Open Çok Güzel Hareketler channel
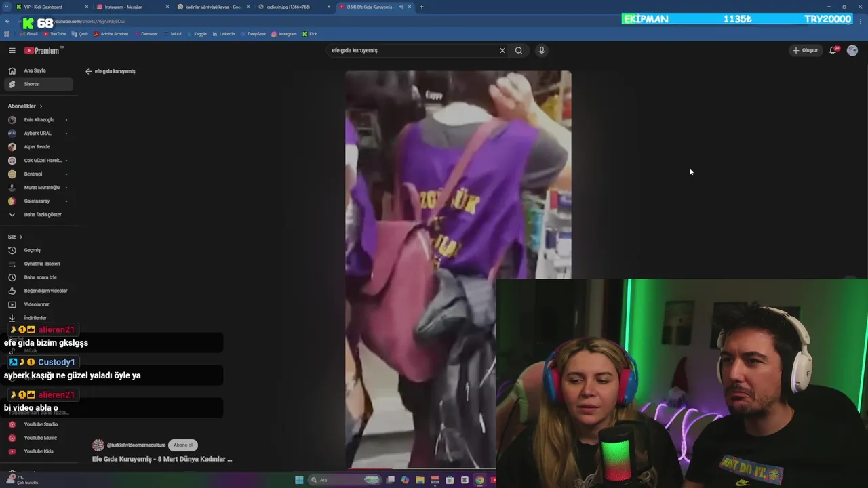The width and height of the screenshot is (868, 488). pos(38,161)
